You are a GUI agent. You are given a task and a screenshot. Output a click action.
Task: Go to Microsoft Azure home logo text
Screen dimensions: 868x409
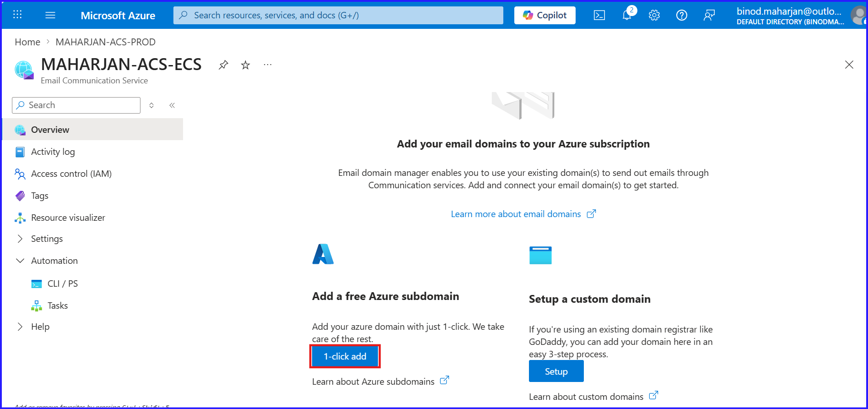[118, 16]
